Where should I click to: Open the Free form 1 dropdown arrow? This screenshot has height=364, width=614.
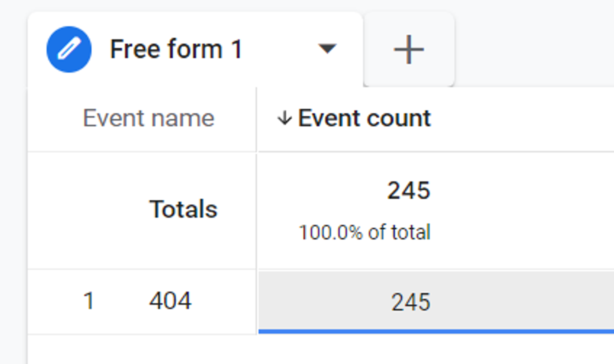coord(327,49)
